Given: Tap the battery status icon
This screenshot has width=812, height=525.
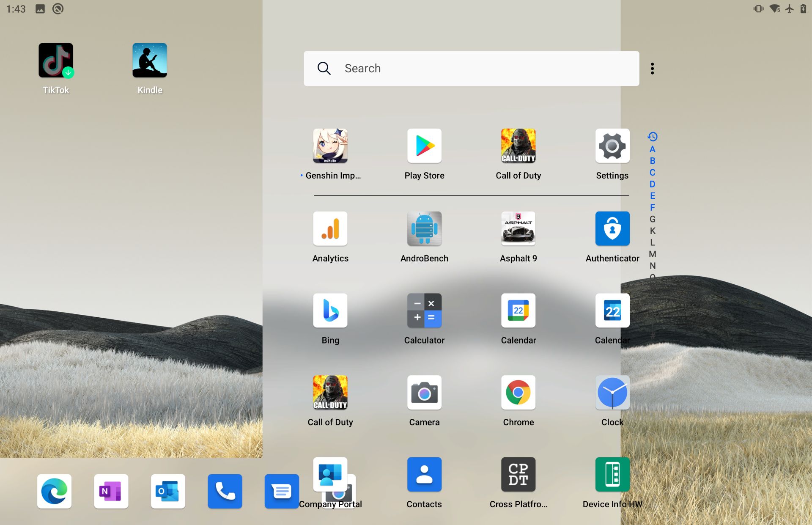Looking at the screenshot, I should pos(803,8).
